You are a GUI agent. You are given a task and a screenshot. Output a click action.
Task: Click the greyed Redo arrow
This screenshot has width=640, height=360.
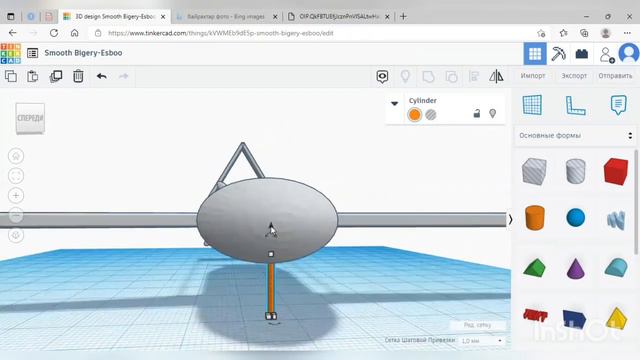(x=123, y=76)
